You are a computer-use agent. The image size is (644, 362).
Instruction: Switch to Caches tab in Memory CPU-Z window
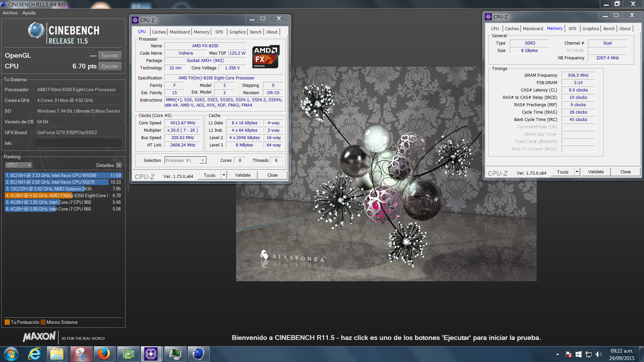tap(512, 28)
